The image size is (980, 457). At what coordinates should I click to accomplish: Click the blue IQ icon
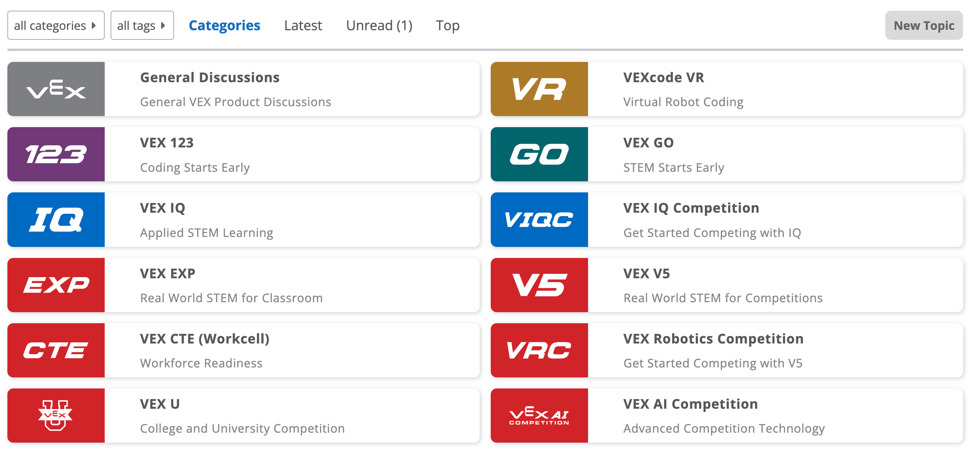[x=56, y=219]
